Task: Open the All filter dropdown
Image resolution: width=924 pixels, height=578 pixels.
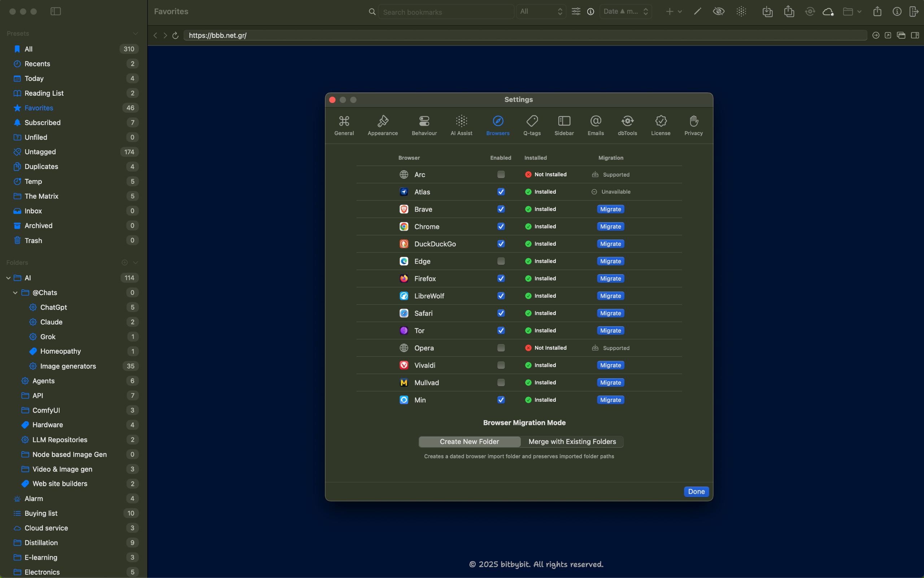Action: pyautogui.click(x=541, y=12)
